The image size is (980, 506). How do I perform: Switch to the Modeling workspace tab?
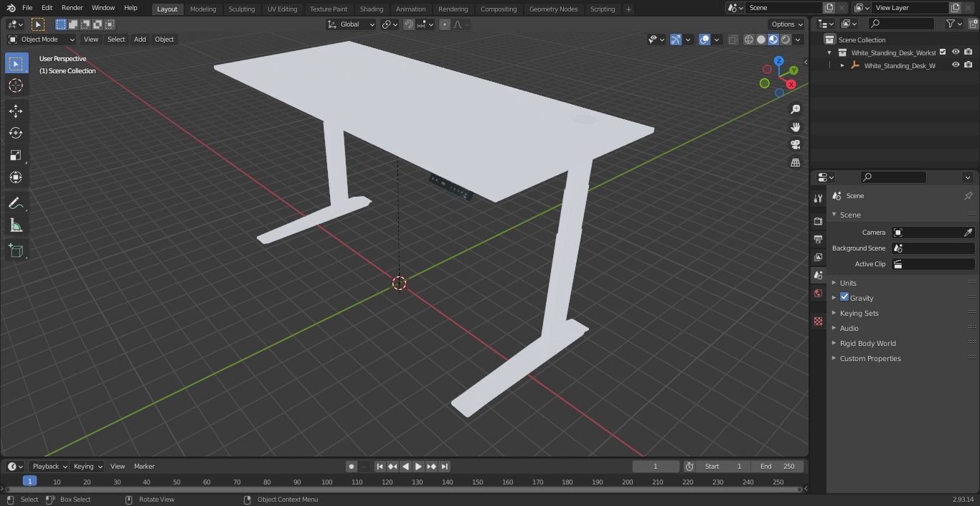click(x=203, y=9)
